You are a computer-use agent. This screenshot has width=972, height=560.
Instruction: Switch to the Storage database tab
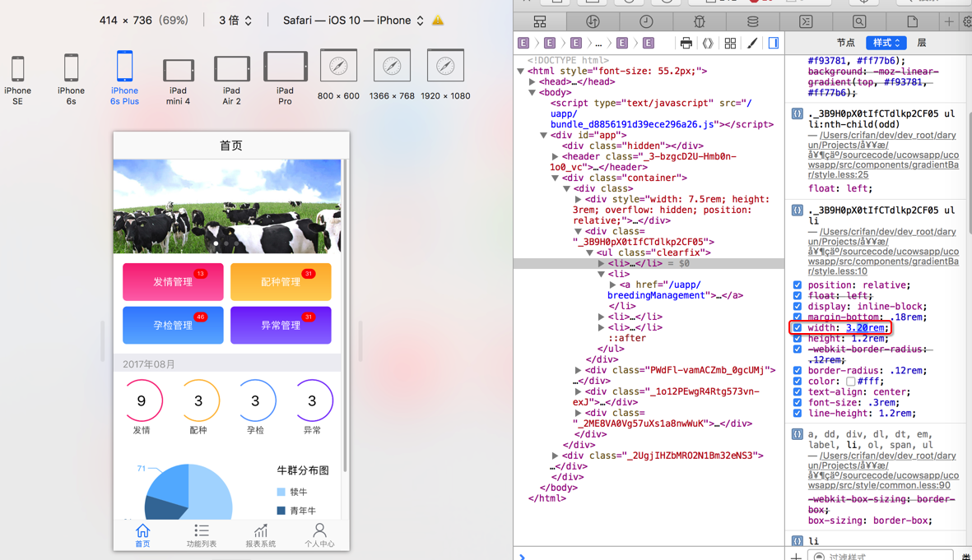pos(752,21)
